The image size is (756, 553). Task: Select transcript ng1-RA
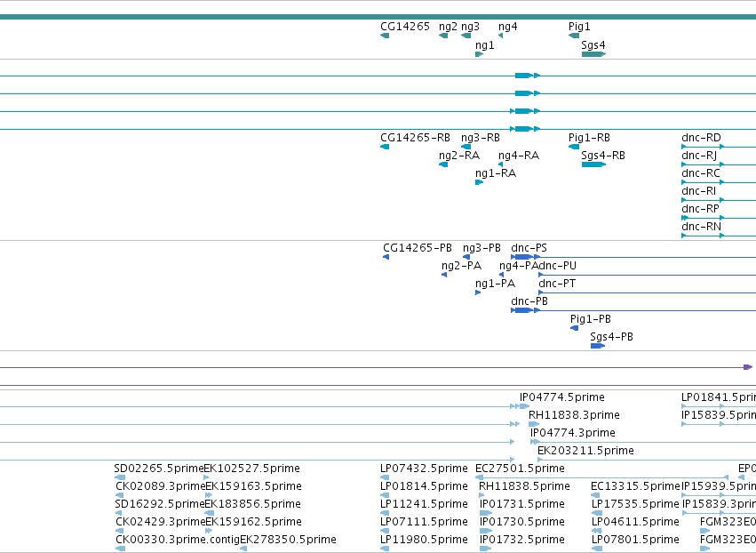(496, 173)
